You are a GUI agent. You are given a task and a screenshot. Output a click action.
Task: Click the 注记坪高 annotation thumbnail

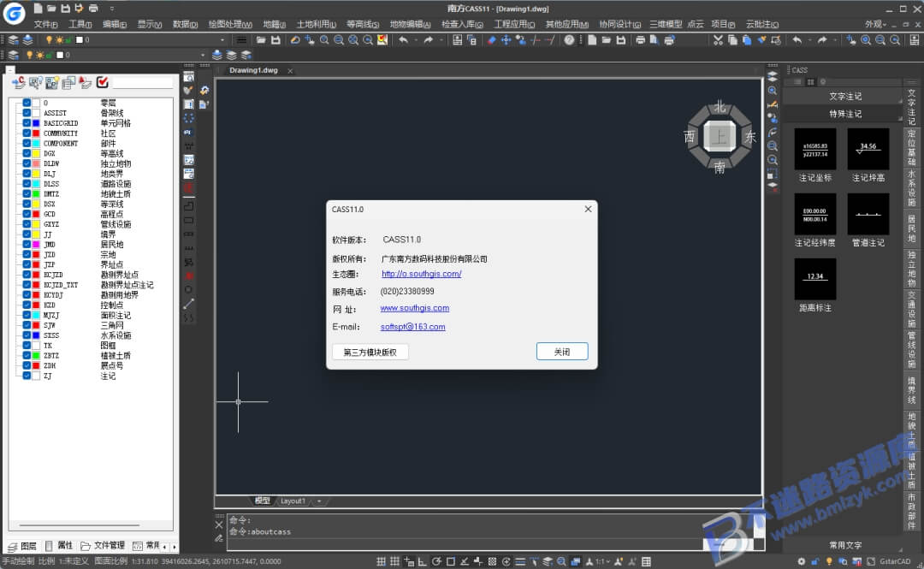[x=868, y=150]
